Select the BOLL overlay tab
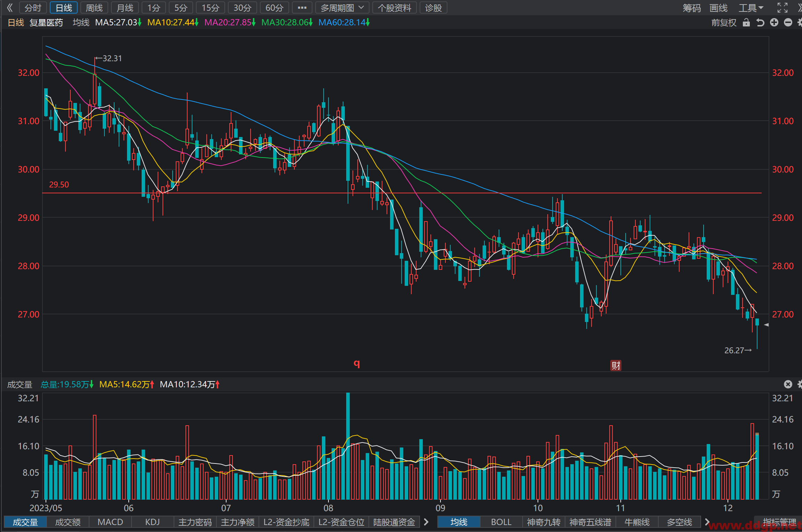 tap(501, 522)
